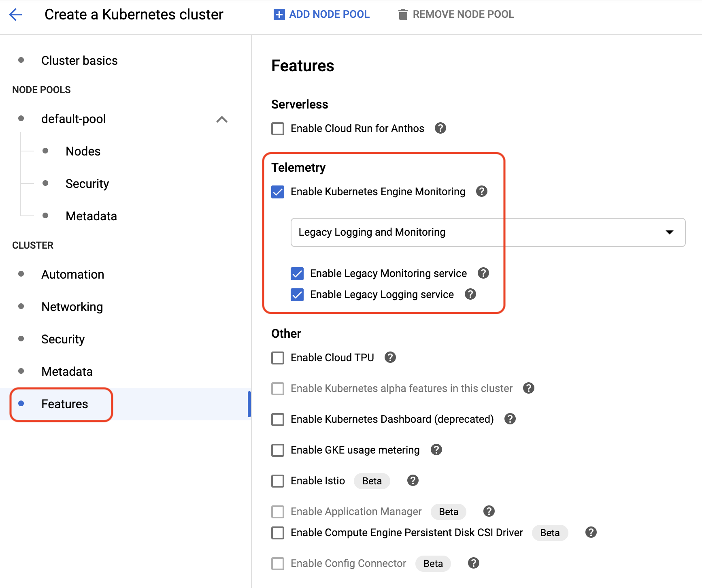The width and height of the screenshot is (702, 588).
Task: Check Enable Istio checkbox
Action: click(x=278, y=481)
